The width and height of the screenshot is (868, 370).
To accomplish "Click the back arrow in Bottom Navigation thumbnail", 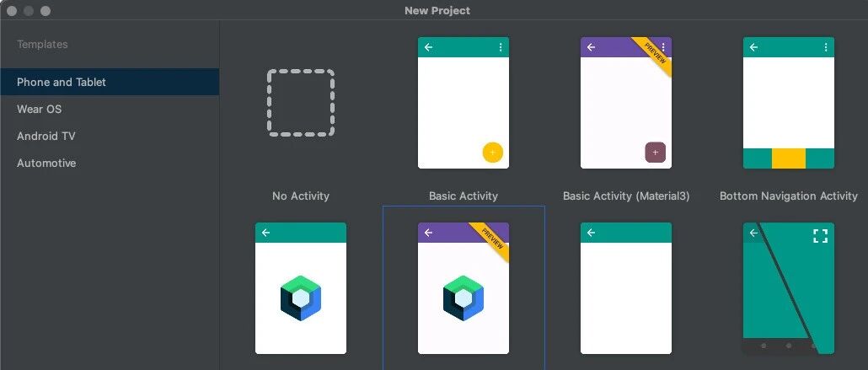I will [x=753, y=47].
